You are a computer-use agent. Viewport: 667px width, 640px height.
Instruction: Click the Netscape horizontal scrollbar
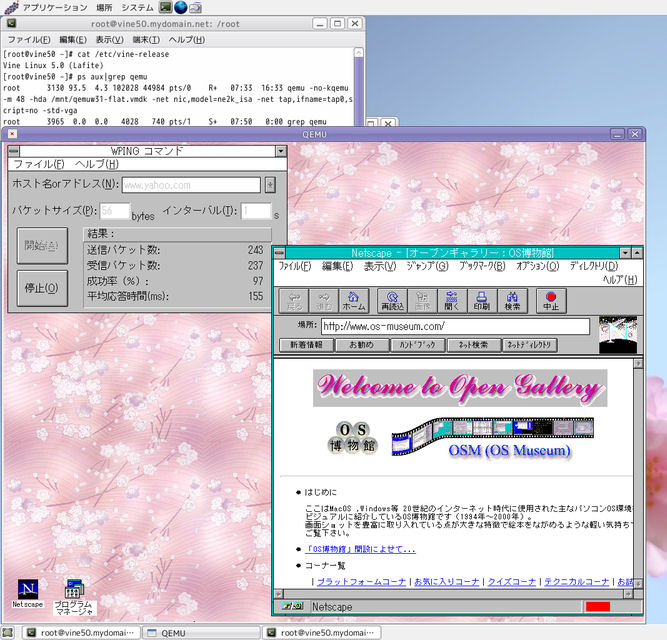pyautogui.click(x=453, y=594)
